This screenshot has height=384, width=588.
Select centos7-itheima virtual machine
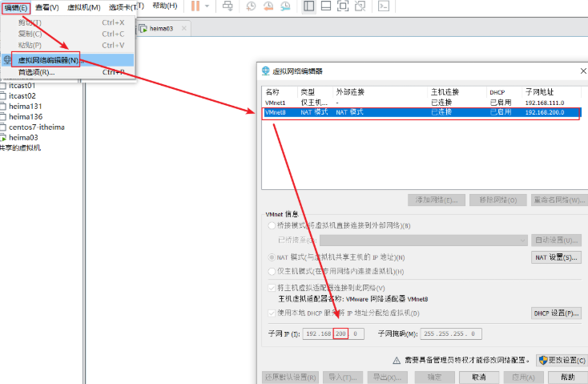[37, 127]
